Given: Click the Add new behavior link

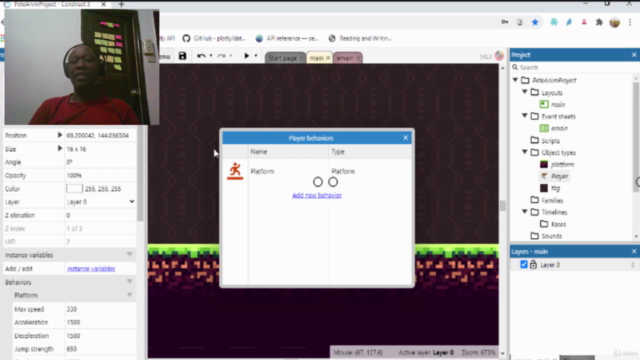Looking at the screenshot, I should coord(317,196).
